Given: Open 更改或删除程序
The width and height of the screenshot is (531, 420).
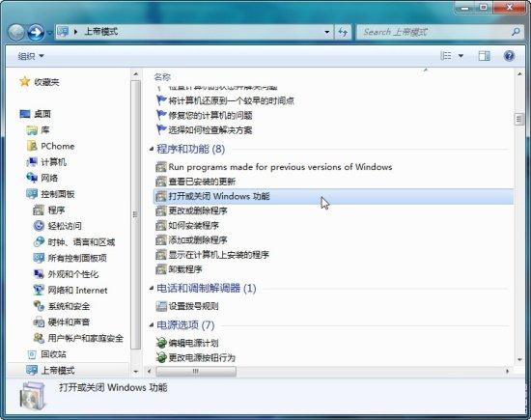Looking at the screenshot, I should [198, 210].
